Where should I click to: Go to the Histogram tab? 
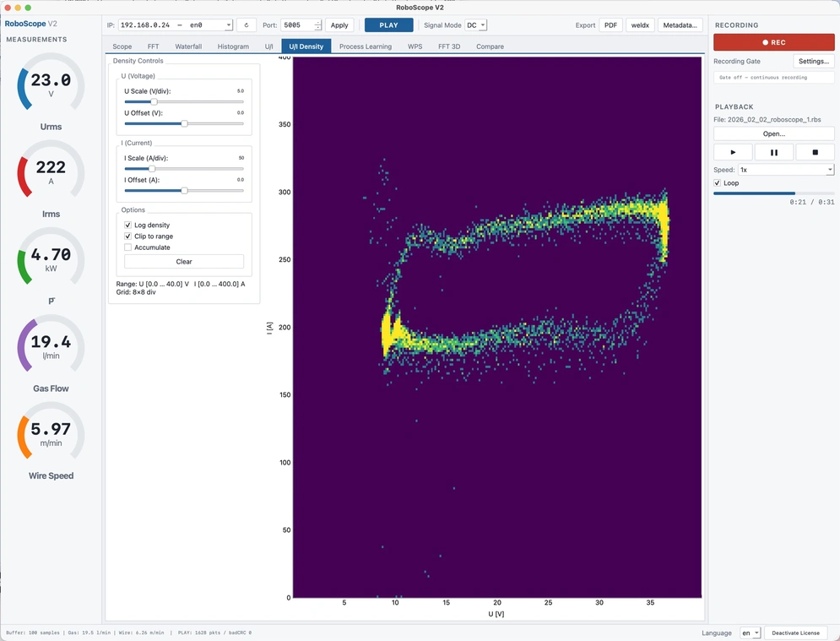coord(233,46)
